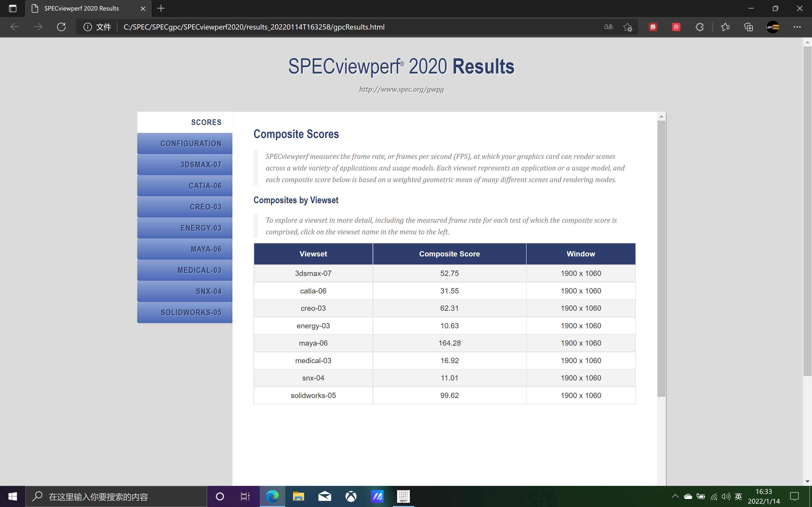812x507 pixels.
Task: Show hidden system tray icons chevron
Action: tap(675, 496)
